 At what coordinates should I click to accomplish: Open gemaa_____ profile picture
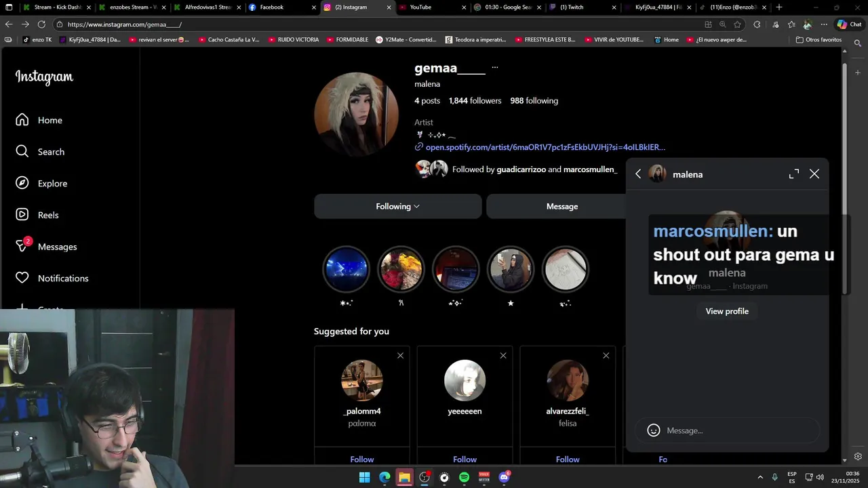point(357,115)
